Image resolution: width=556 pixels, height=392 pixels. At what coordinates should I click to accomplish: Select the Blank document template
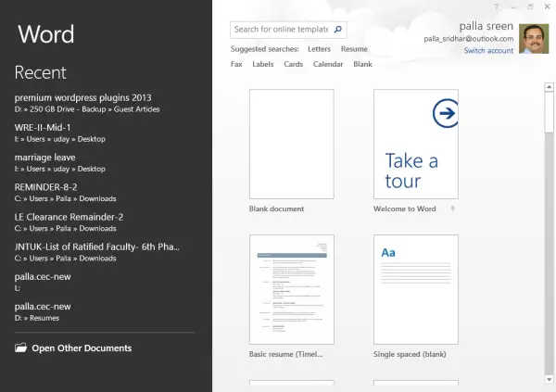pos(292,144)
